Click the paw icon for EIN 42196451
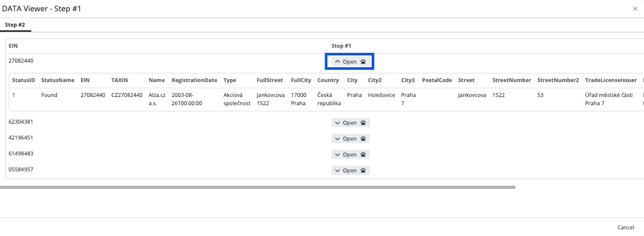This screenshot has height=236, width=644. pyautogui.click(x=363, y=139)
